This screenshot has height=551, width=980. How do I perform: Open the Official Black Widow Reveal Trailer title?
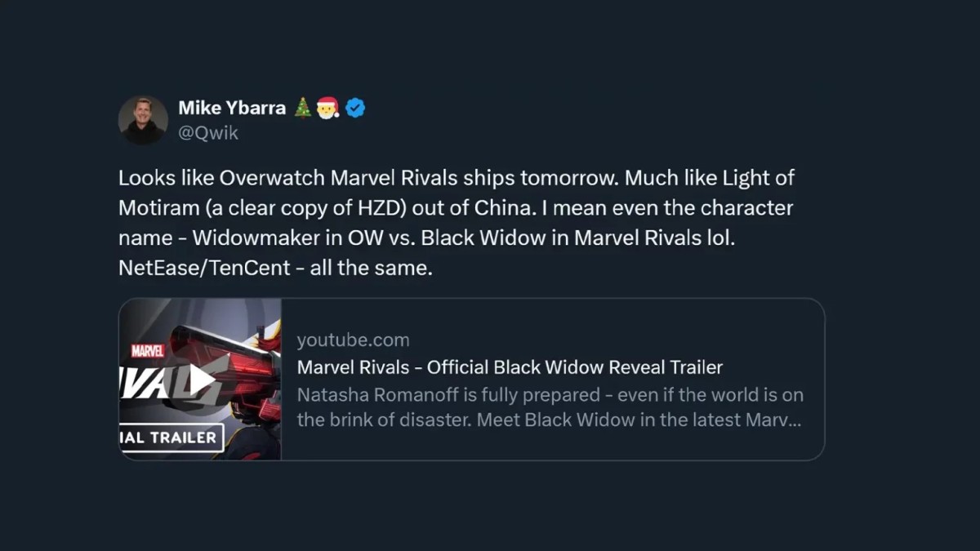click(510, 367)
